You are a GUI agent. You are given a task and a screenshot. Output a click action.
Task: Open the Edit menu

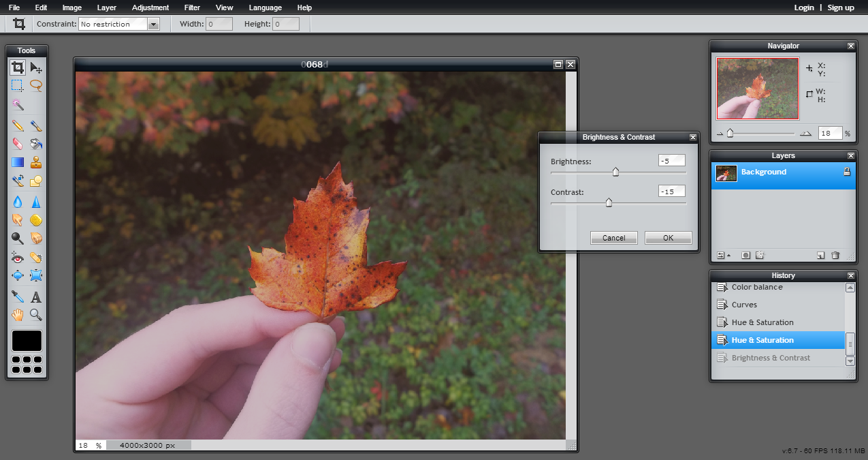point(42,7)
